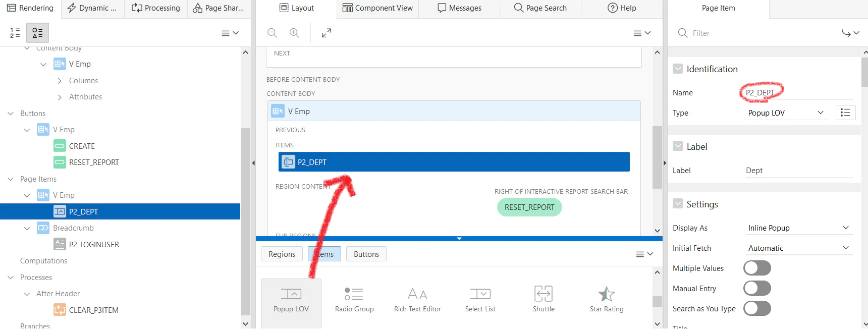Open the Messages tab

[x=459, y=9]
